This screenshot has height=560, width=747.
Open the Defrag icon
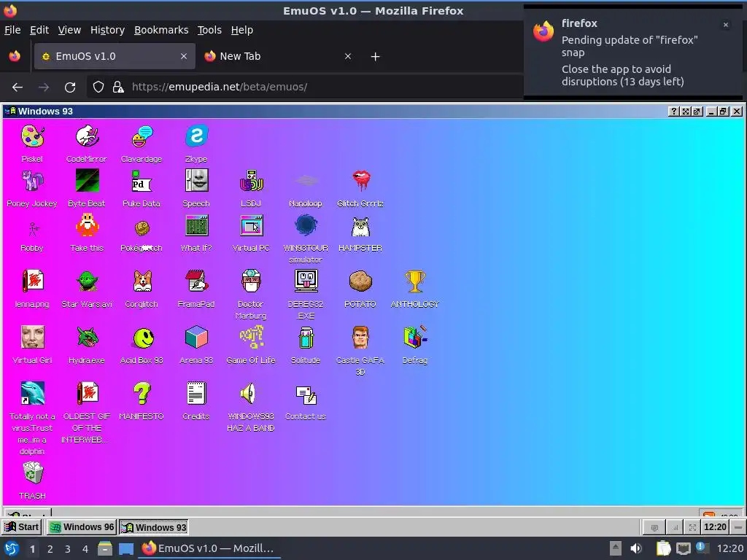pyautogui.click(x=415, y=338)
